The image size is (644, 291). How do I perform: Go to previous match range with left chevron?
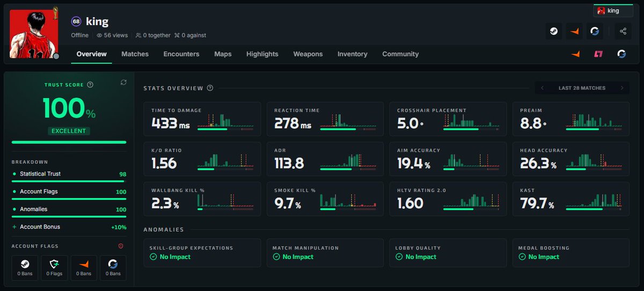542,88
